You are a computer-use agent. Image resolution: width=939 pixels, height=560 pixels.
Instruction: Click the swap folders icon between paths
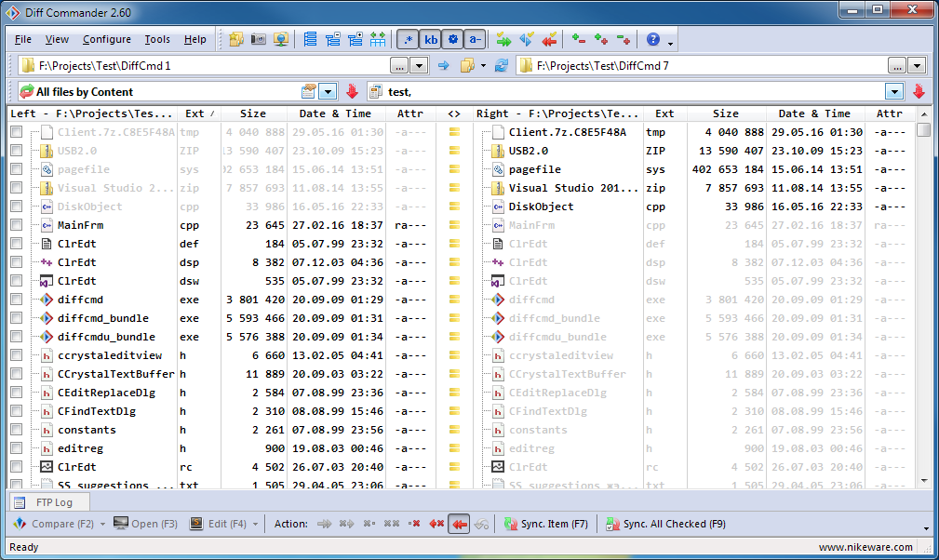click(x=444, y=66)
